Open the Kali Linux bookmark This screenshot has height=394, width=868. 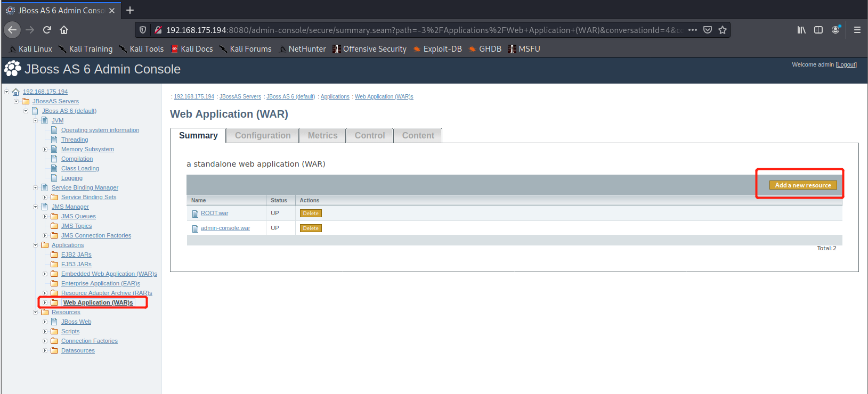[x=31, y=49]
